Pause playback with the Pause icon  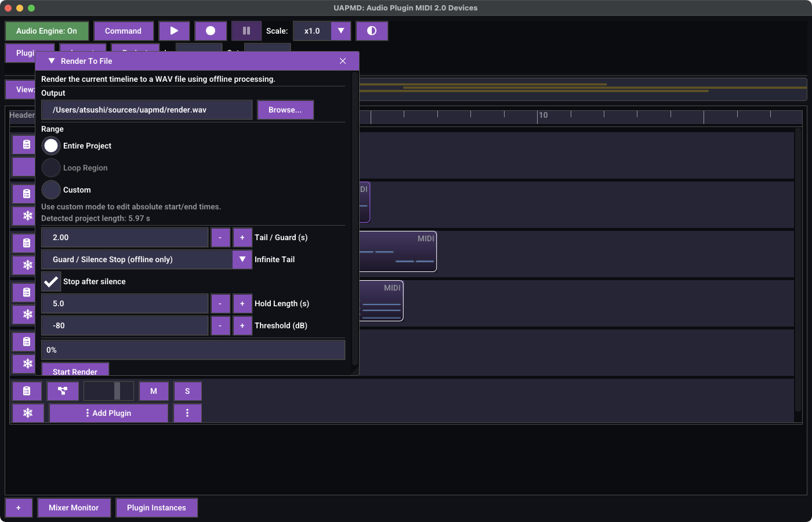[x=246, y=31]
